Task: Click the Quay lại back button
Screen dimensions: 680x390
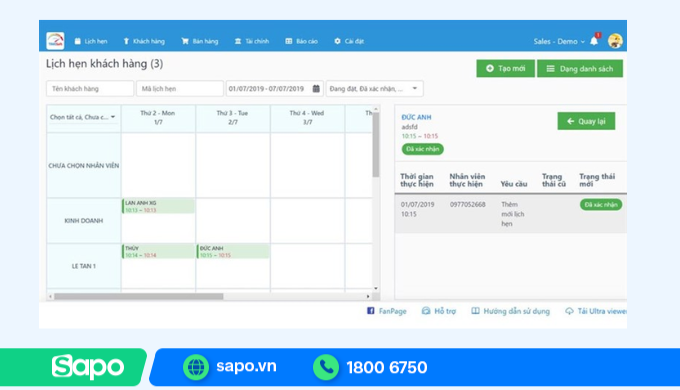Action: click(586, 121)
